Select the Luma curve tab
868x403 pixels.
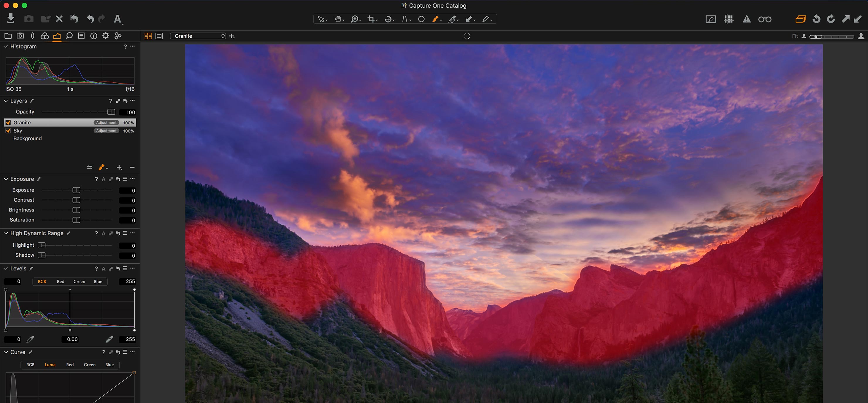pos(50,365)
